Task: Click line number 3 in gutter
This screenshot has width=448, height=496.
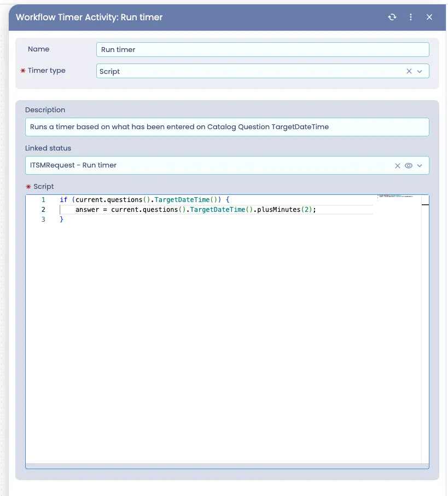Action: point(43,219)
